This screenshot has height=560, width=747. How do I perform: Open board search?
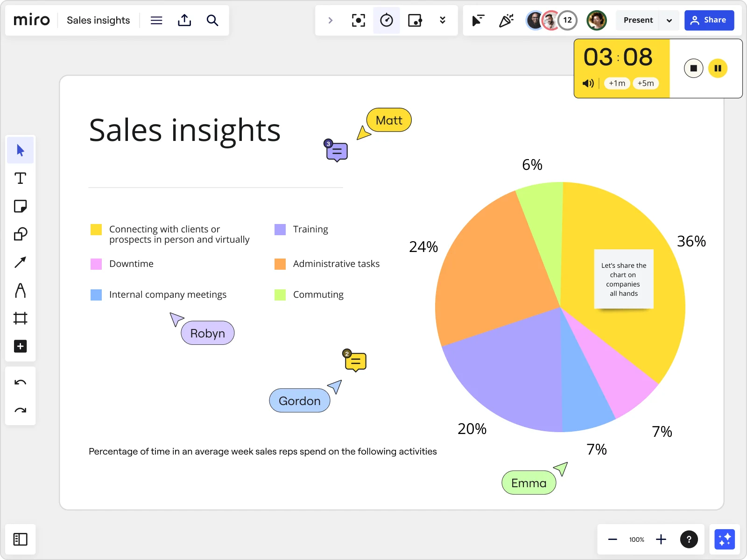coord(212,20)
